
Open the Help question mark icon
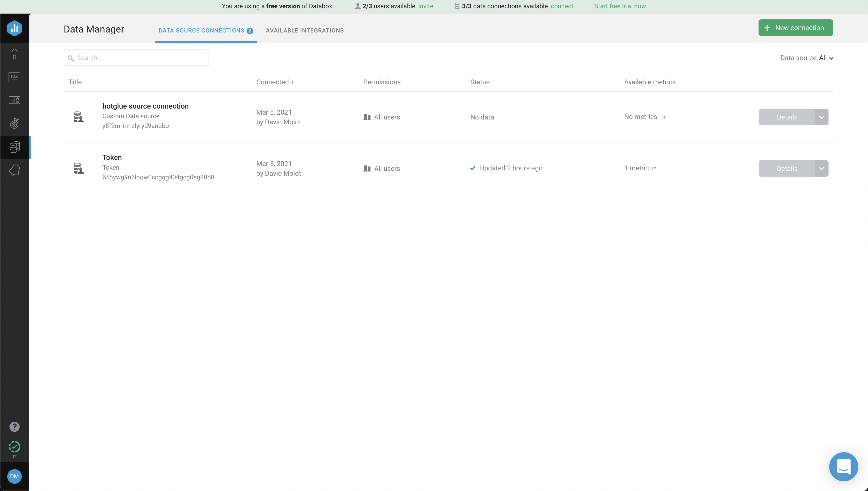point(15,427)
